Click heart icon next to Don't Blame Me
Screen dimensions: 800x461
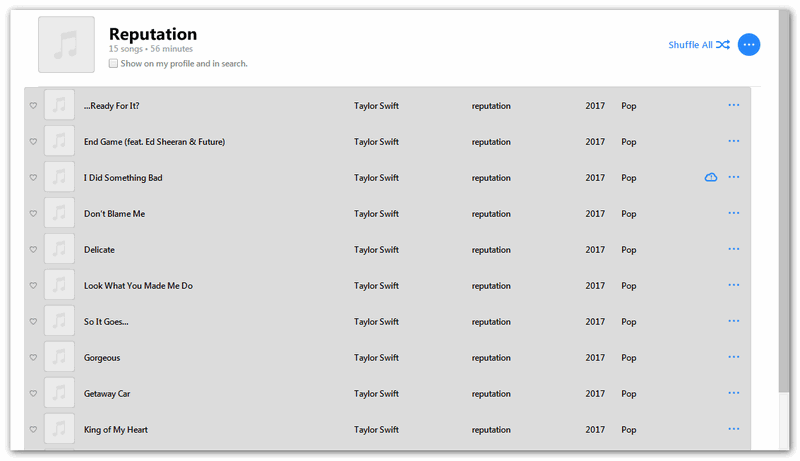pyautogui.click(x=33, y=213)
